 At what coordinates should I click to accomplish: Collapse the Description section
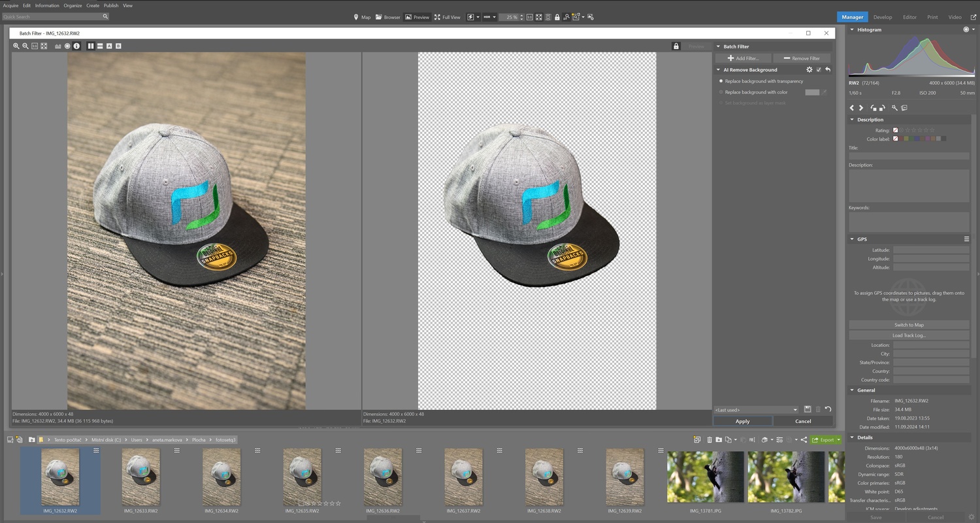[852, 120]
